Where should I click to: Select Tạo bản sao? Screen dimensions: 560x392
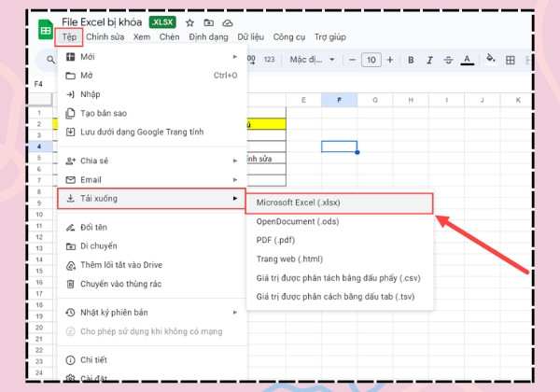(152, 113)
